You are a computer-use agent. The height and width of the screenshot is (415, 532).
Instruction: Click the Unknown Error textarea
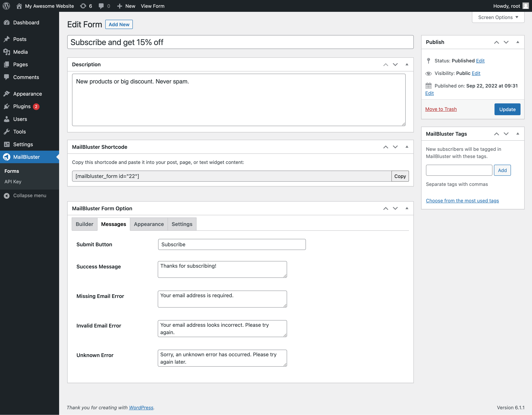(x=222, y=358)
